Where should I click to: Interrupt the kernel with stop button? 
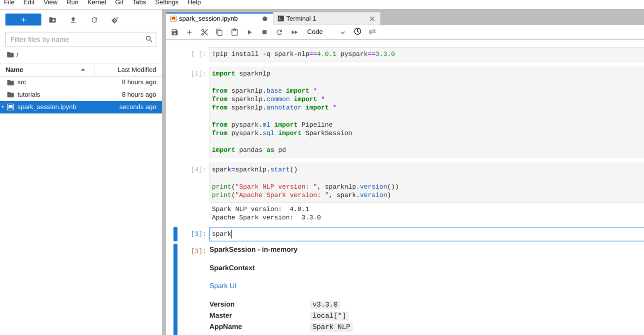[264, 32]
